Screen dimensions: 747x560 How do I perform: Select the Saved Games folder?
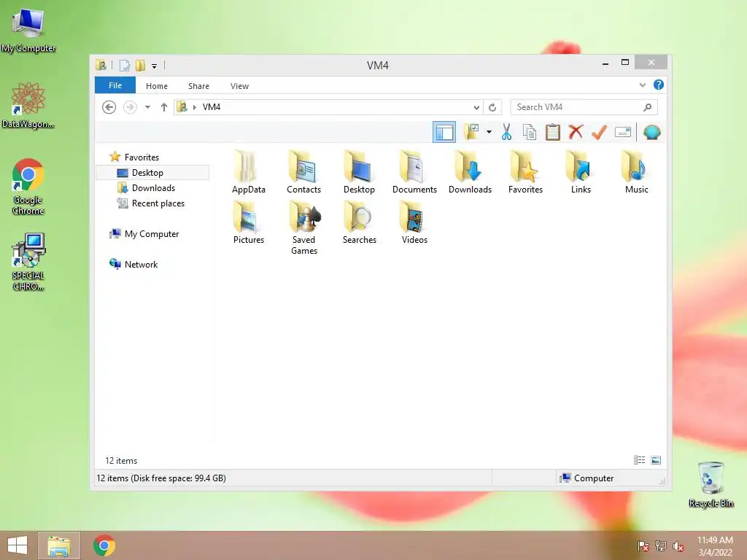coord(304,227)
